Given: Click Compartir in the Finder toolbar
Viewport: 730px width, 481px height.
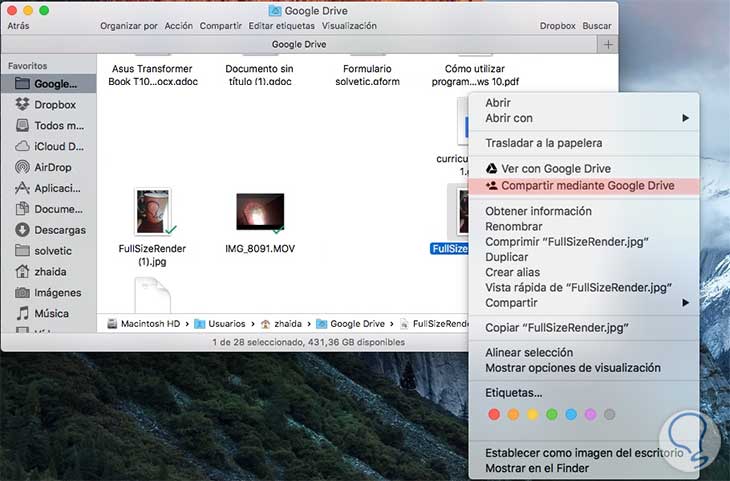Looking at the screenshot, I should 221,26.
